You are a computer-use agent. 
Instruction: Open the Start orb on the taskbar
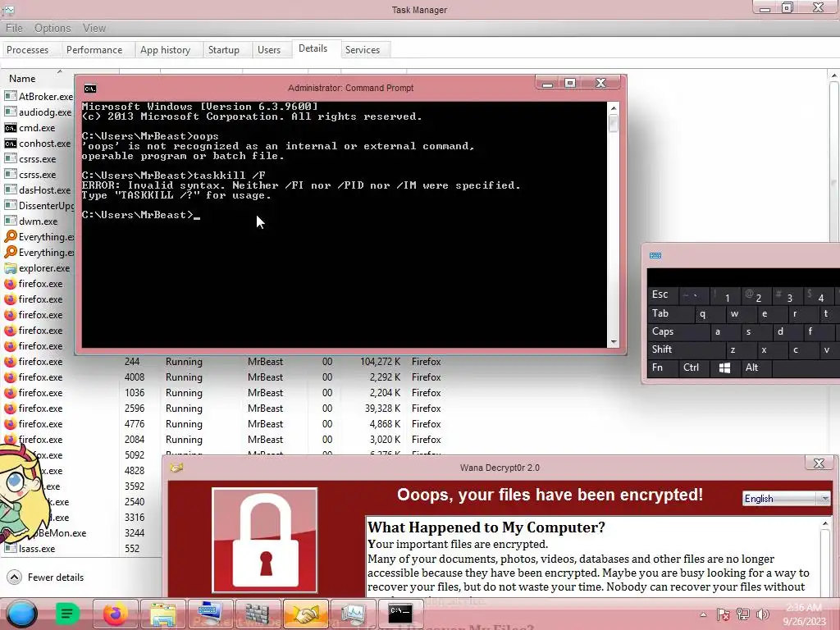pos(22,614)
